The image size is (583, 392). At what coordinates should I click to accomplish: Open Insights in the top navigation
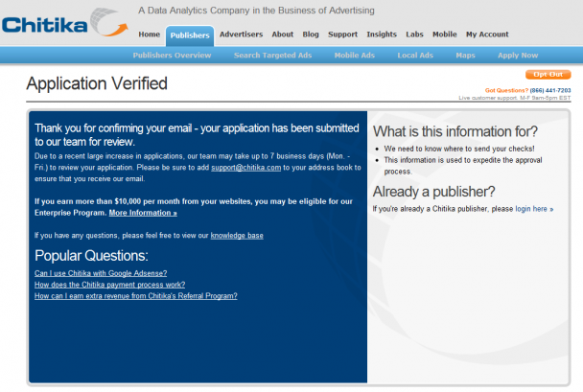382,35
